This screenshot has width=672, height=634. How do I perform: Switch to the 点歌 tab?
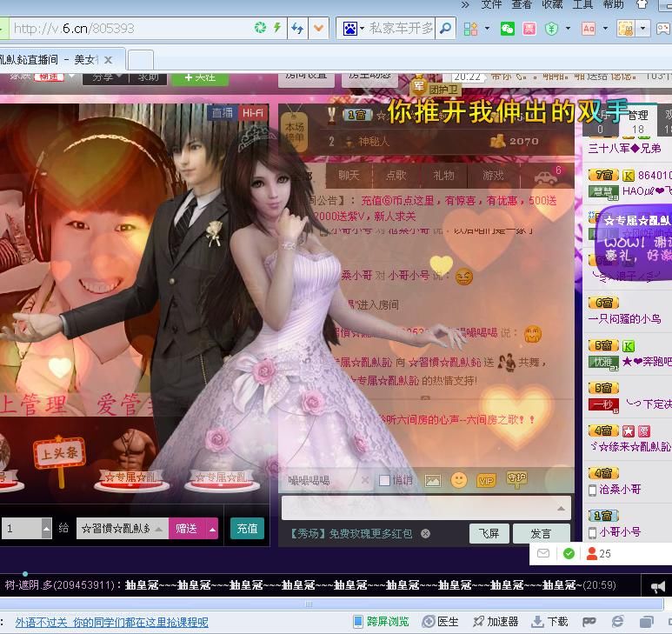(x=396, y=176)
